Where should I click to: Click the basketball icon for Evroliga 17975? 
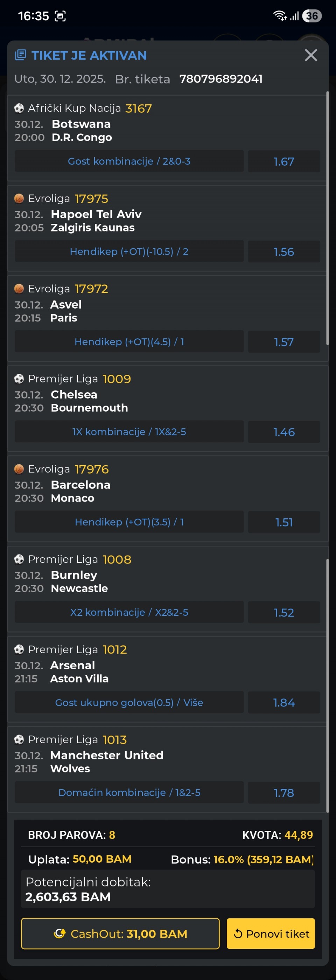click(19, 199)
